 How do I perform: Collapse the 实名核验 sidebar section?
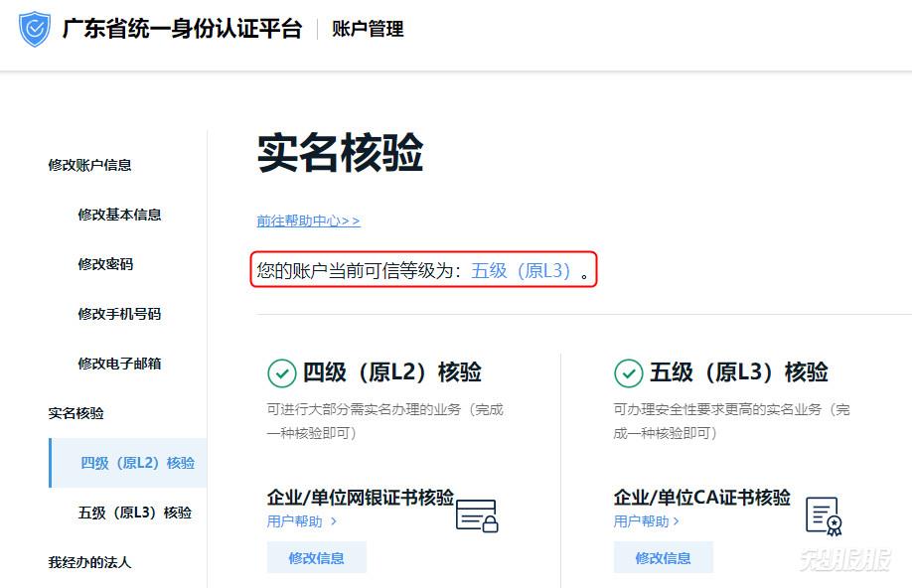point(76,413)
